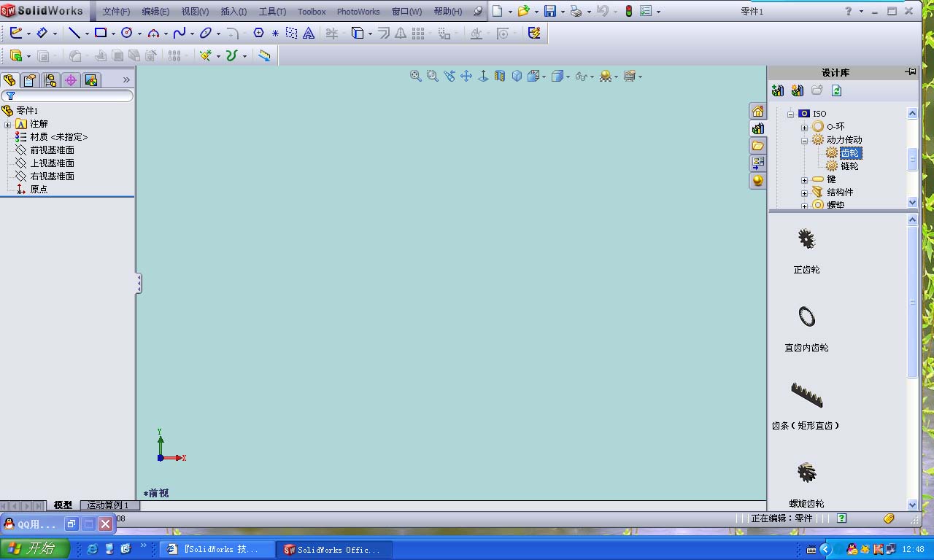Expand the 注解 tree node
Image resolution: width=934 pixels, height=560 pixels.
pyautogui.click(x=8, y=125)
